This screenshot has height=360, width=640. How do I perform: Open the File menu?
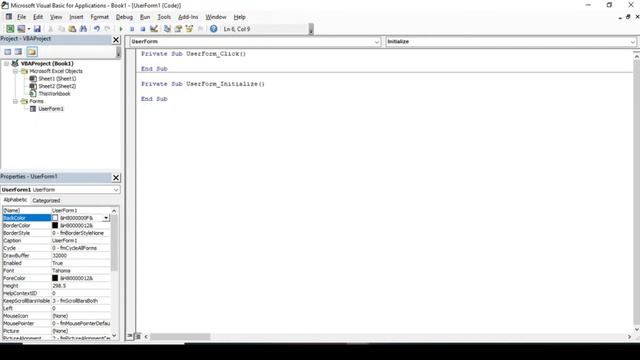tap(22, 17)
